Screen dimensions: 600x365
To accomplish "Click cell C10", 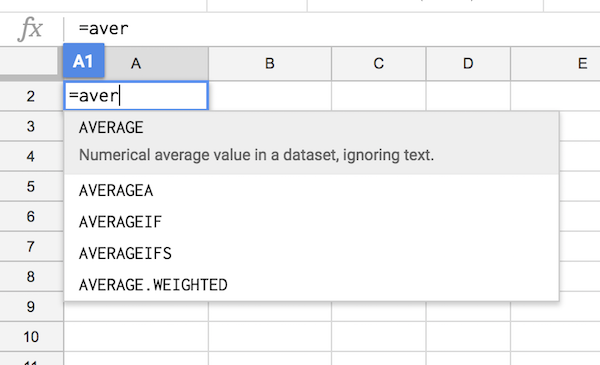I will click(378, 337).
